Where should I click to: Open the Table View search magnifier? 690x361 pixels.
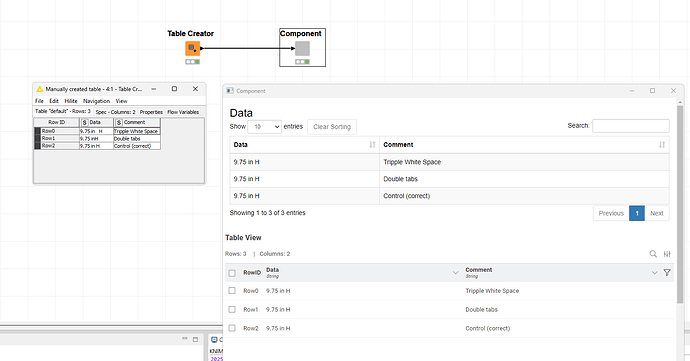click(653, 254)
